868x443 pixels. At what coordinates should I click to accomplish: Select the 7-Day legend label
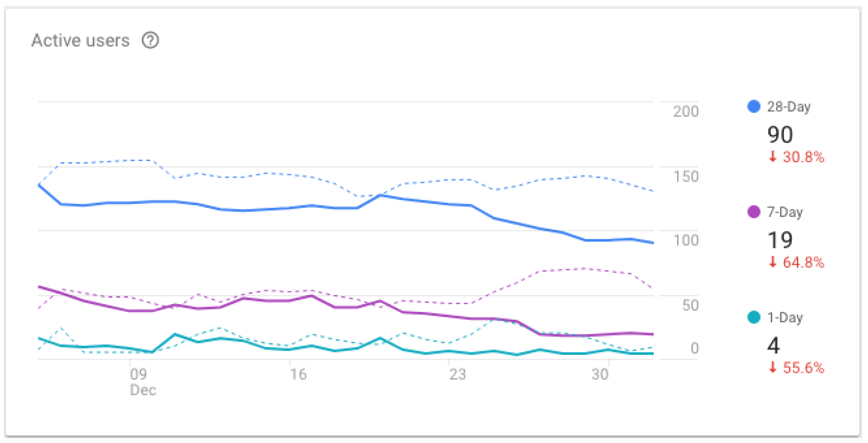pos(785,212)
